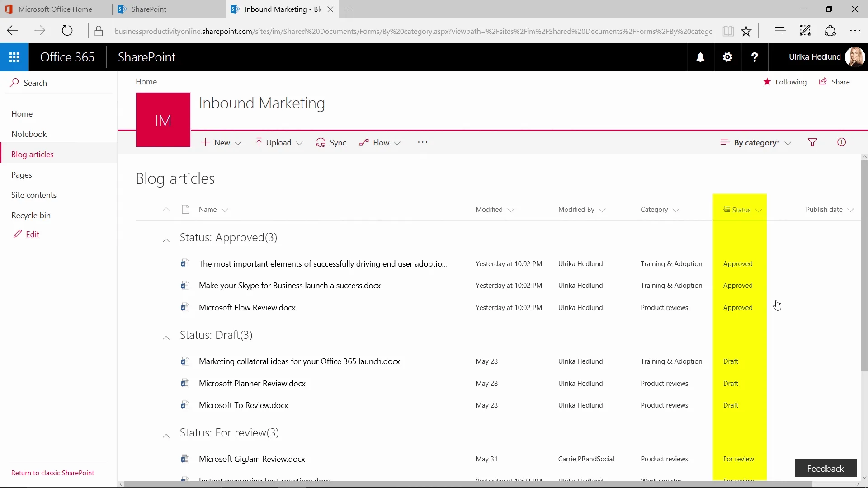Open the filter pane funnel icon
Screen dimensions: 868x488
pos(812,143)
